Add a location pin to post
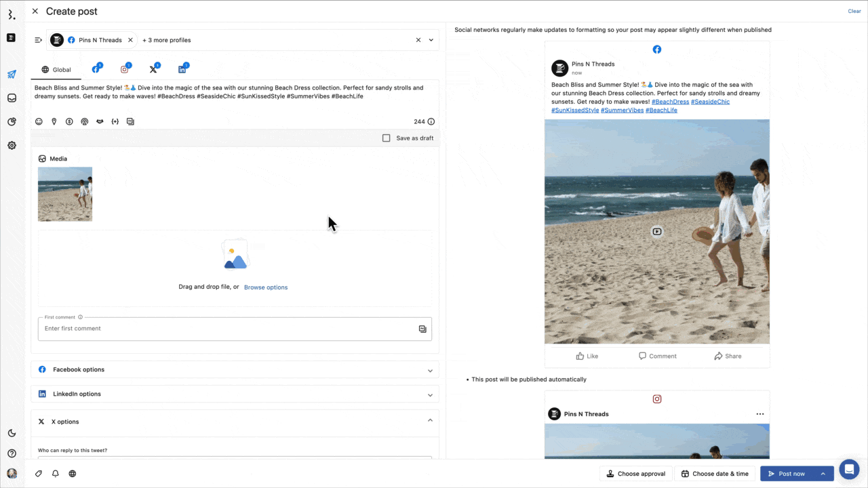This screenshot has height=488, width=868. coord(54,122)
